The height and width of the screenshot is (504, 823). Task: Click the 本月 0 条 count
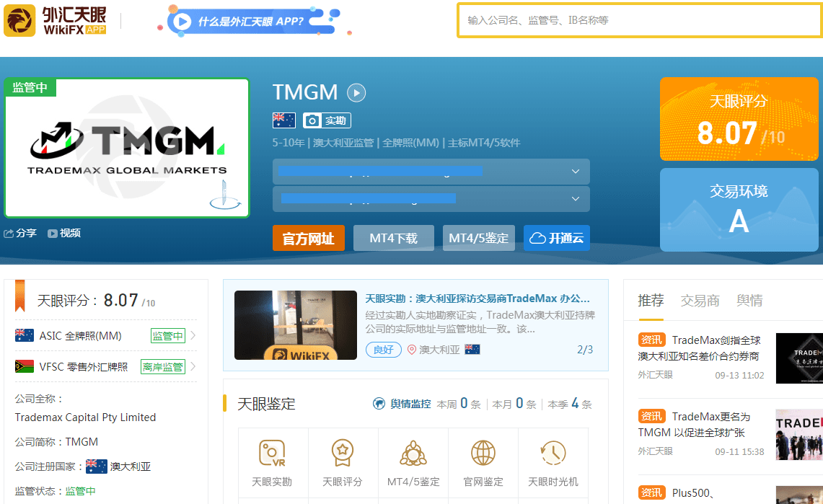(x=514, y=404)
